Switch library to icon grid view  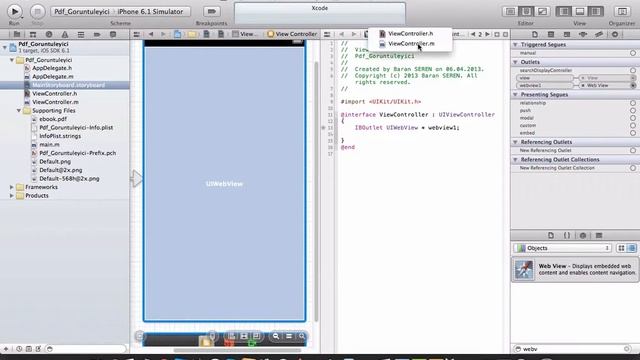point(621,248)
